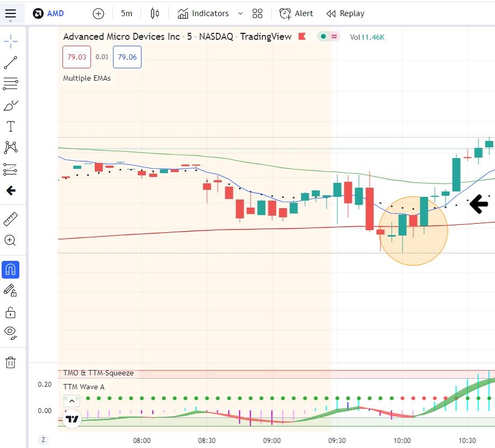Viewport: 495px width, 448px height.
Task: Click the Vol 11.46K volume label
Action: [x=367, y=37]
